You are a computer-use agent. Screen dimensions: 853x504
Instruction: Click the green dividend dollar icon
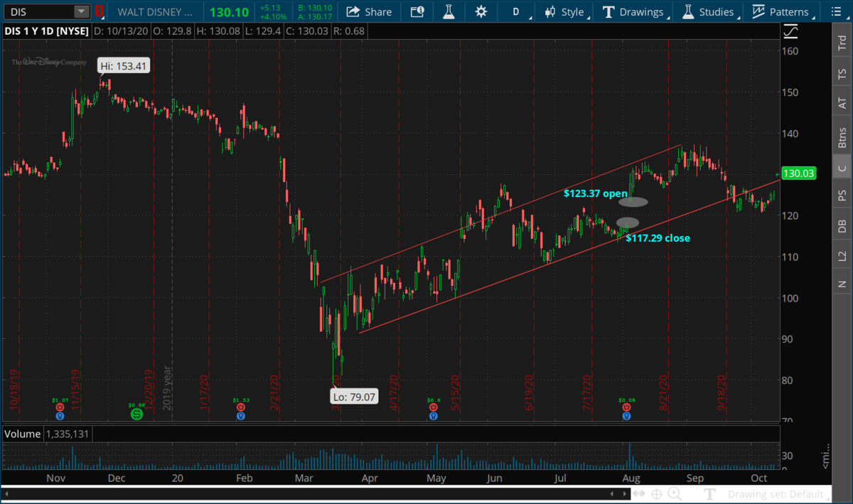coord(136,413)
